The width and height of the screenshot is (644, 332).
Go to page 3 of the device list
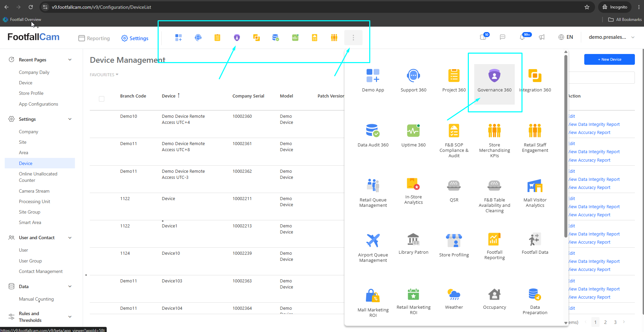point(615,322)
